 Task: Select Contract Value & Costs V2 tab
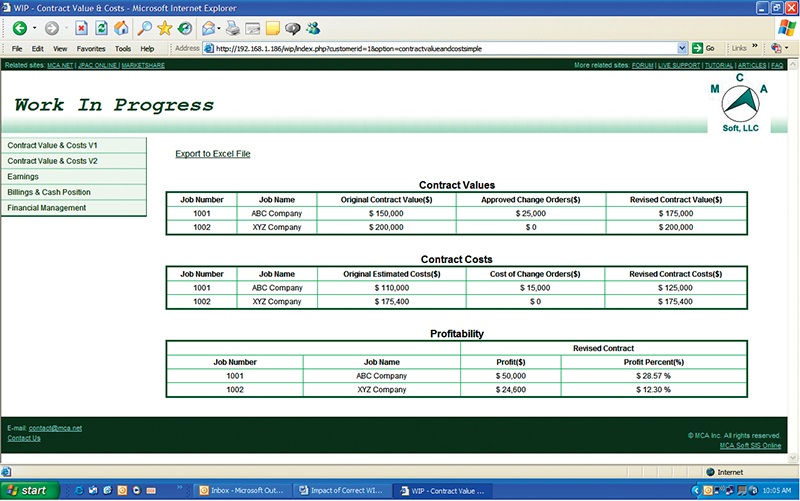[x=53, y=161]
